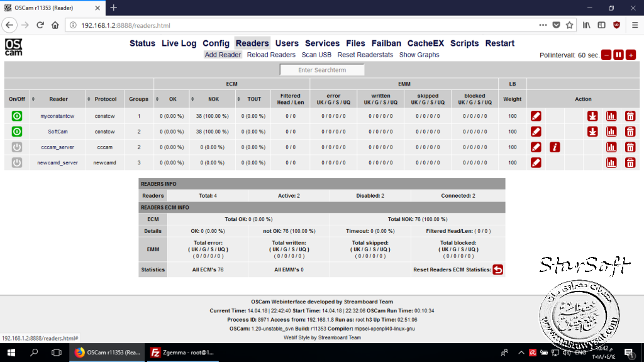Open Firefox Library icon
This screenshot has width=644, height=362.
click(587, 25)
